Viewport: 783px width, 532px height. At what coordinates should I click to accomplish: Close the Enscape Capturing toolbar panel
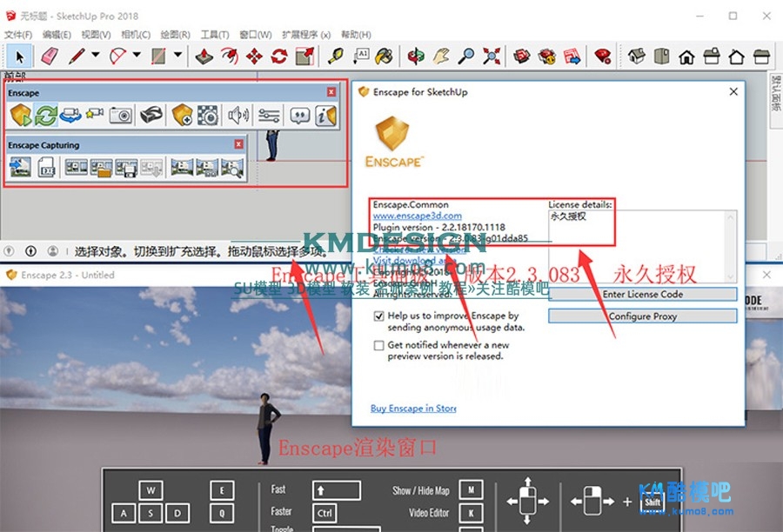click(238, 144)
